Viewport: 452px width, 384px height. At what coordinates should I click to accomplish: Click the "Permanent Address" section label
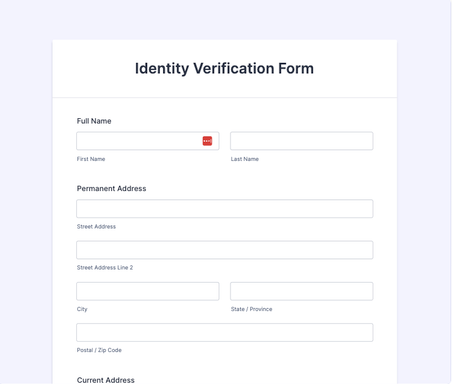111,189
